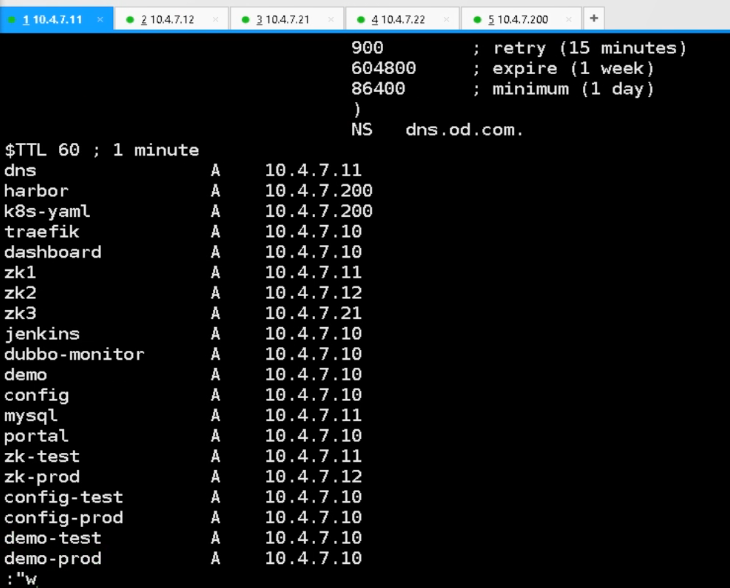The width and height of the screenshot is (730, 588).
Task: Click green status dot on the 10.4.7.21 tab
Action: click(x=245, y=19)
